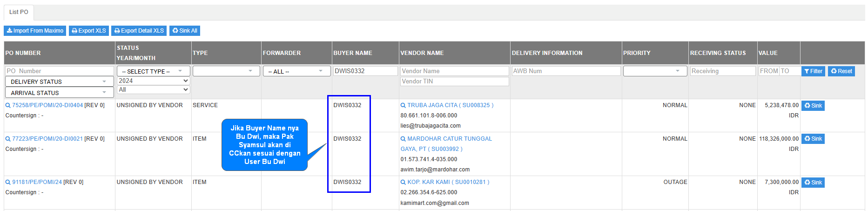This screenshot has height=211, width=868.
Task: Open PO 75258/PE/POMI/20-DI0404 link
Action: [47, 105]
